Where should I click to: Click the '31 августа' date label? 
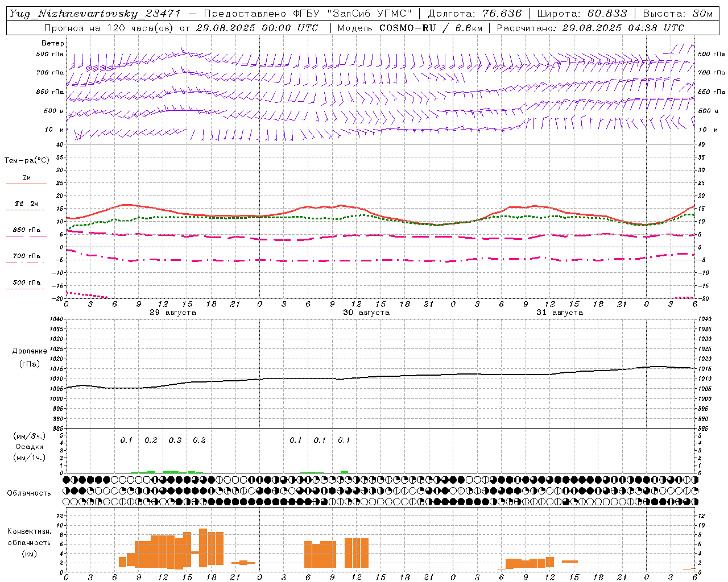click(560, 313)
